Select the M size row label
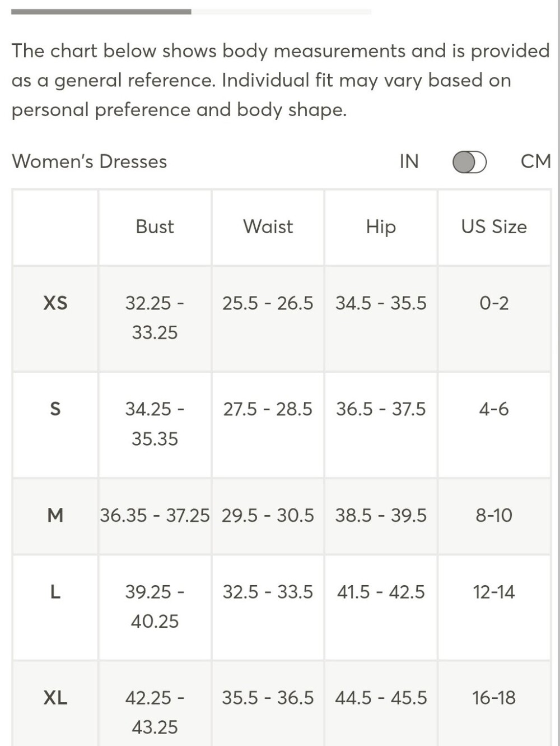 click(55, 515)
